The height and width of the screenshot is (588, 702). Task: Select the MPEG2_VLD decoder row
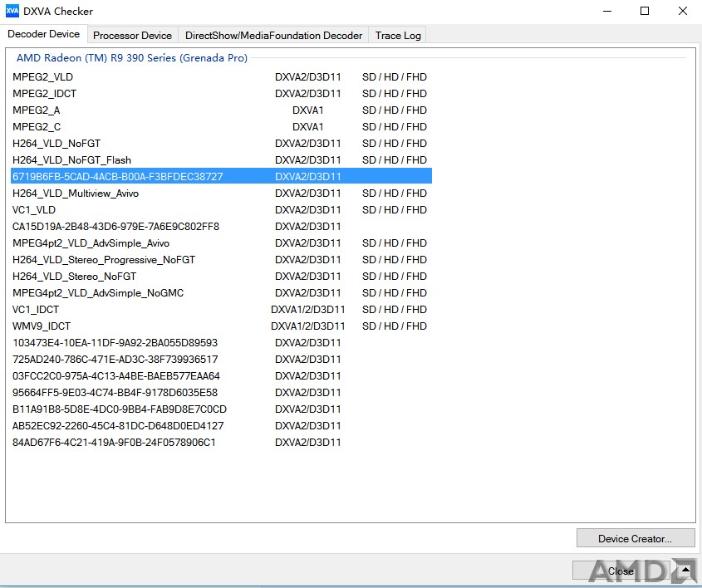pyautogui.click(x=221, y=77)
